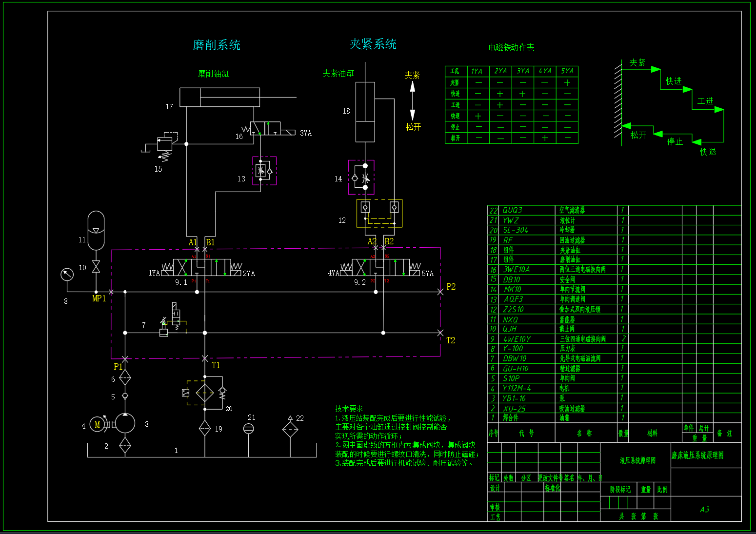
Task: Select the 工进 label in cycle diagram
Action: (705, 101)
